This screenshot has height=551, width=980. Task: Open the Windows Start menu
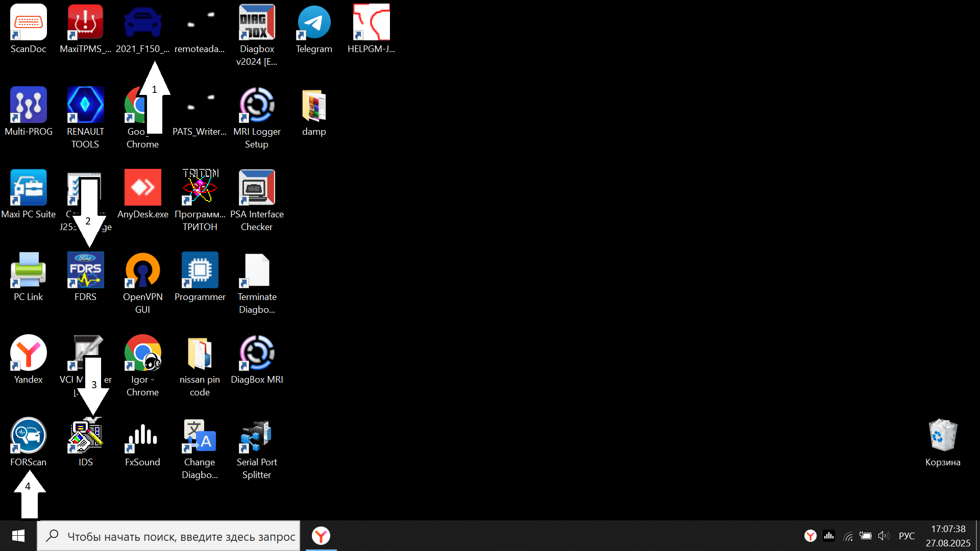click(x=18, y=536)
